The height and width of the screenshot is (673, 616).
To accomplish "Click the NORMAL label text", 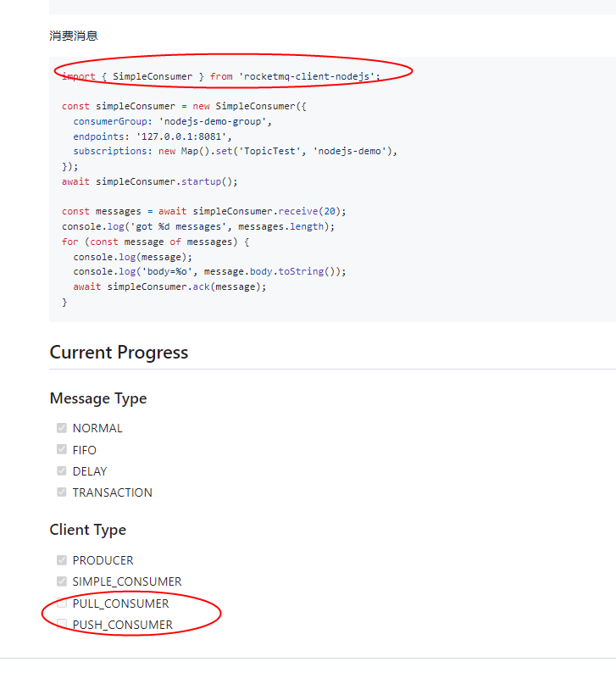I will [x=97, y=428].
